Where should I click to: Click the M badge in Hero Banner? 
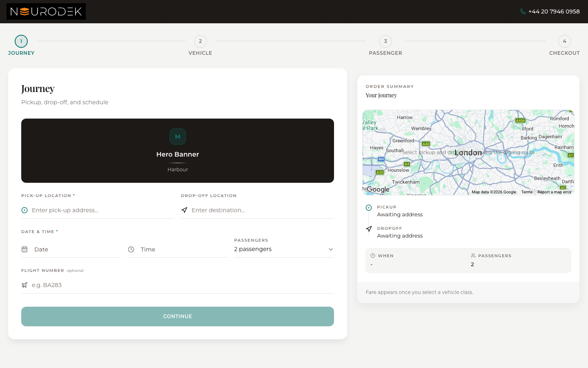(178, 137)
